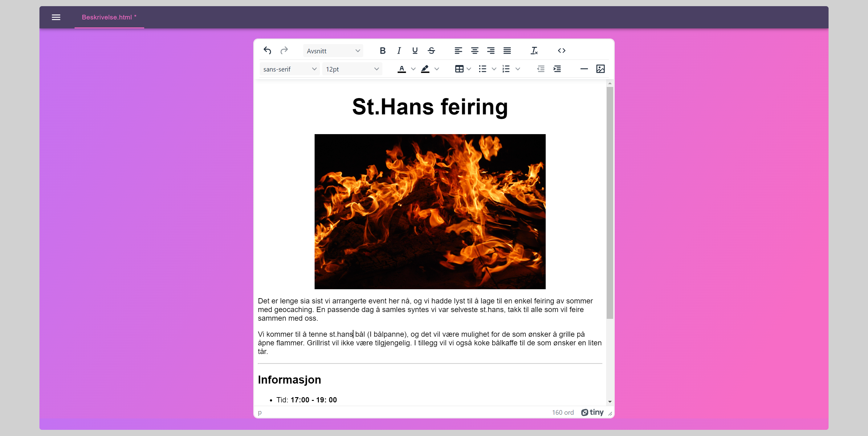Click the vertical scrollbar thumb
This screenshot has width=868, height=436.
tap(609, 203)
